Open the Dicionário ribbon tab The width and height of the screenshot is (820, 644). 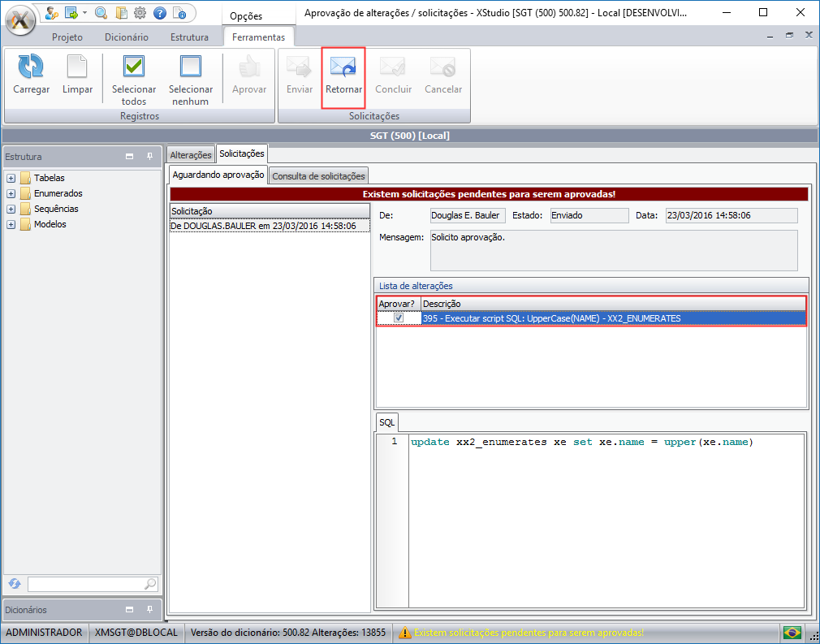(x=127, y=37)
